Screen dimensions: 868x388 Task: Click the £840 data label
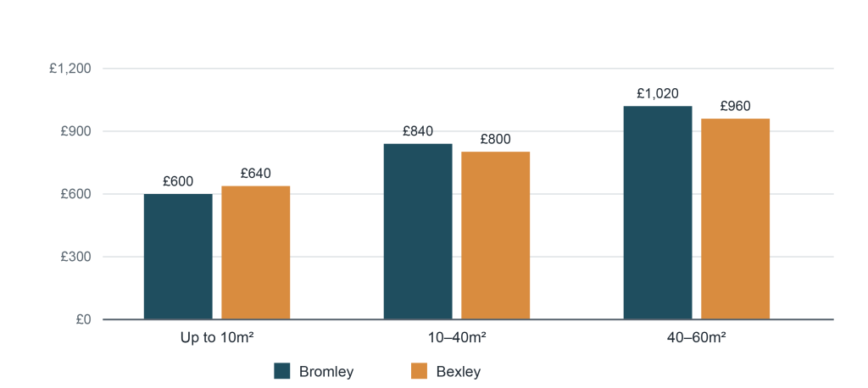[x=418, y=131]
